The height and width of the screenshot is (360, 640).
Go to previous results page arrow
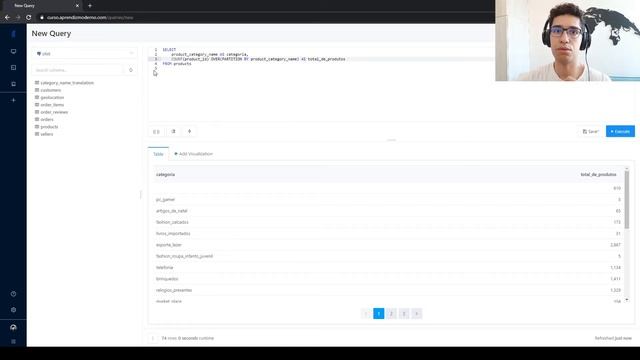pyautogui.click(x=366, y=313)
